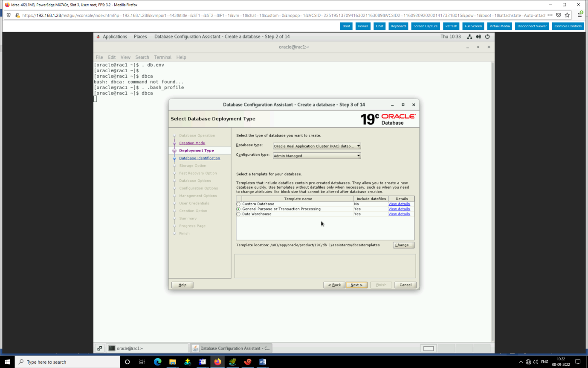Click Help button in DBCA dialog

point(182,285)
